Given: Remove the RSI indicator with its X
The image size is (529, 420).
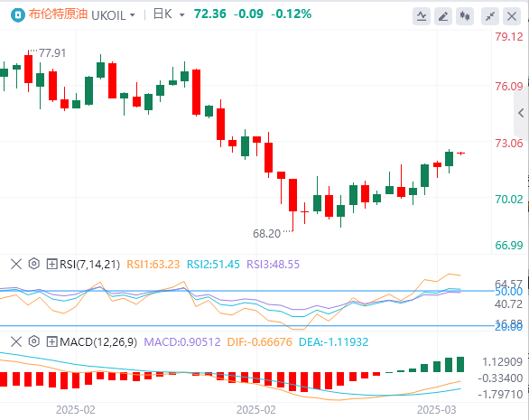Looking at the screenshot, I should (16, 264).
